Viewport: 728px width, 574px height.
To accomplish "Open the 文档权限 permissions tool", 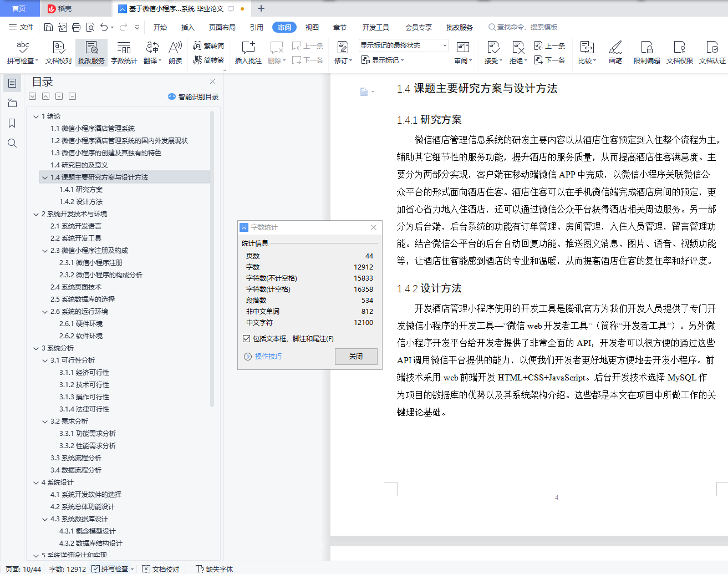I will (680, 53).
